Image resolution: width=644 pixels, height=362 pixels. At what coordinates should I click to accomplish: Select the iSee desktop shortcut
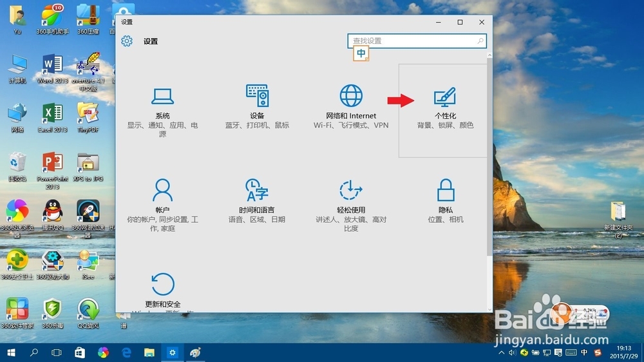(x=88, y=264)
